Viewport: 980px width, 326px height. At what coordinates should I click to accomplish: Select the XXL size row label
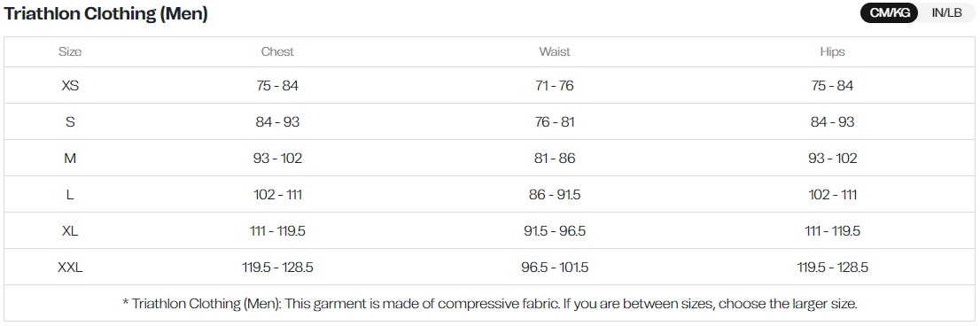(70, 268)
